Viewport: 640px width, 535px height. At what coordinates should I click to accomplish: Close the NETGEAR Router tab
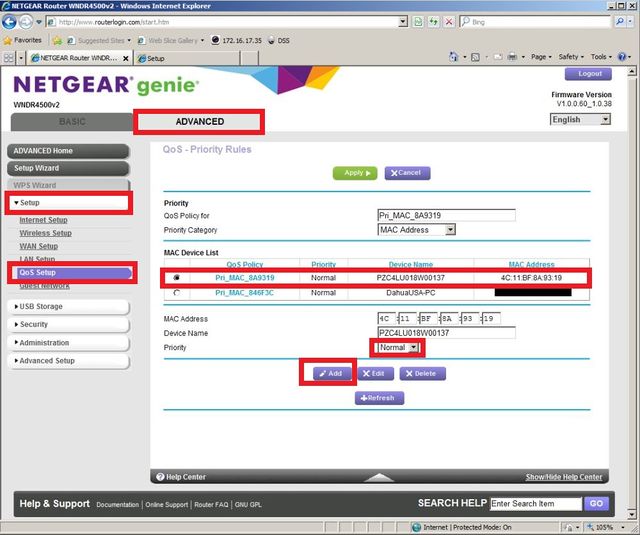[126, 58]
